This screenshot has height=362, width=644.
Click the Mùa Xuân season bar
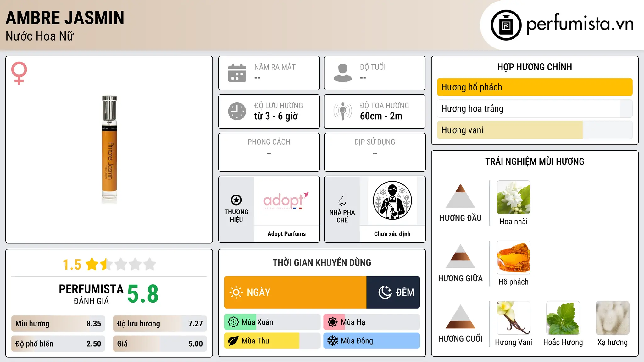(x=272, y=322)
